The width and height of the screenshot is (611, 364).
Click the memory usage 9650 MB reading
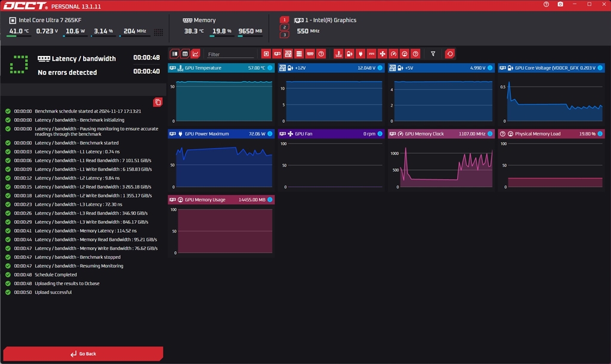click(x=250, y=31)
